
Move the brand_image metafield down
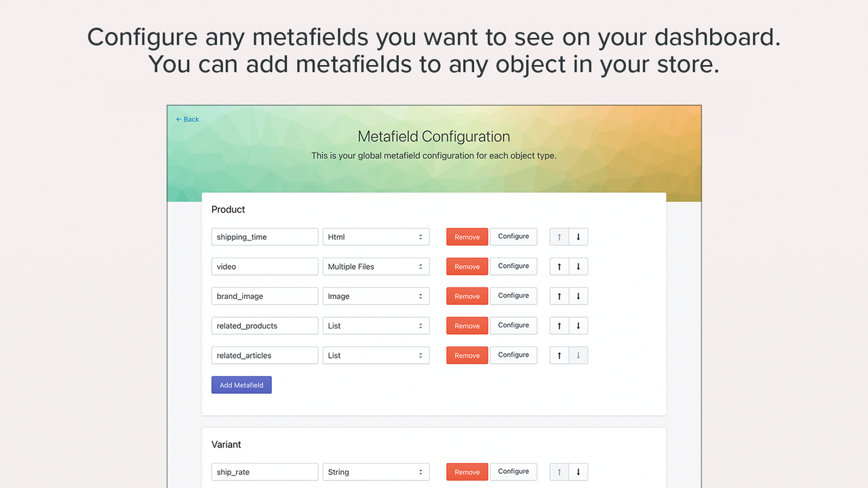click(x=578, y=296)
